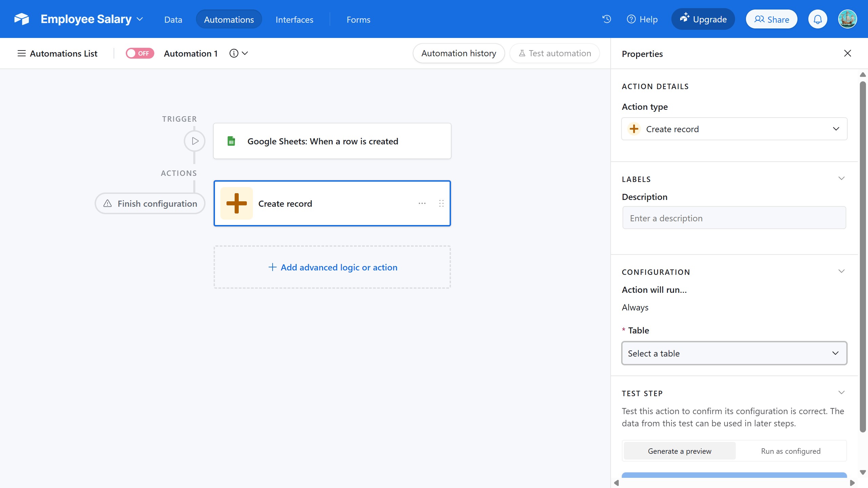Select the Generate a preview tab
The height and width of the screenshot is (488, 868).
point(679,451)
